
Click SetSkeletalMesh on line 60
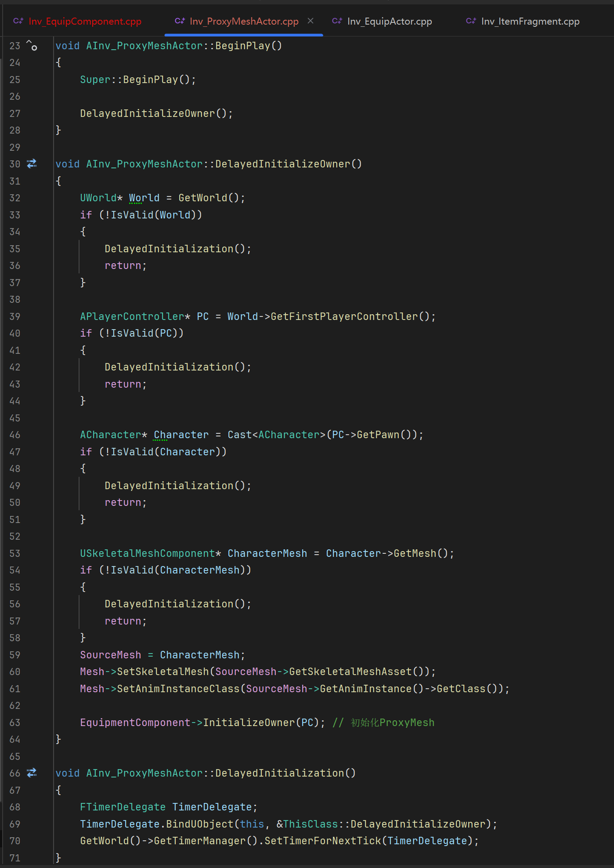point(163,672)
